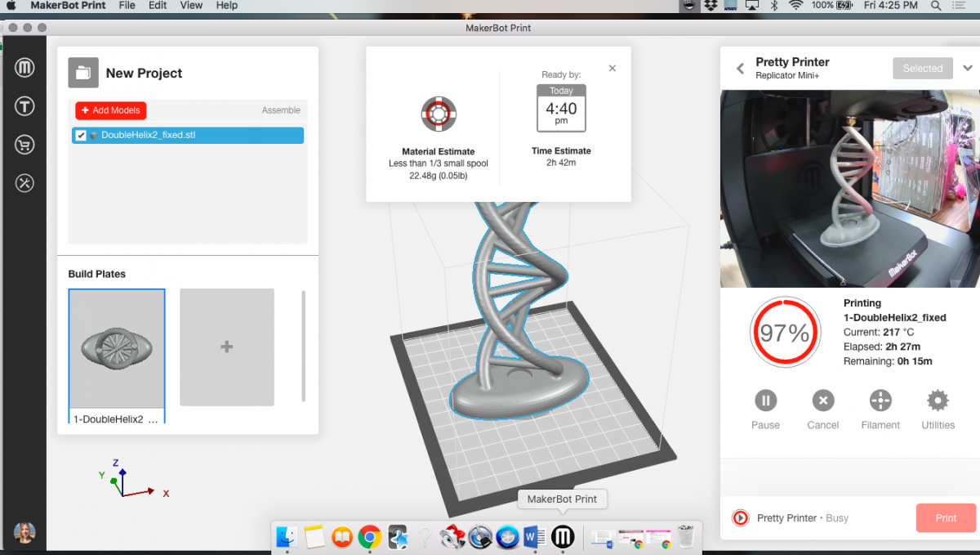The width and height of the screenshot is (980, 555).
Task: Click the 'Remaining: 0h 15m' text
Action: point(888,361)
